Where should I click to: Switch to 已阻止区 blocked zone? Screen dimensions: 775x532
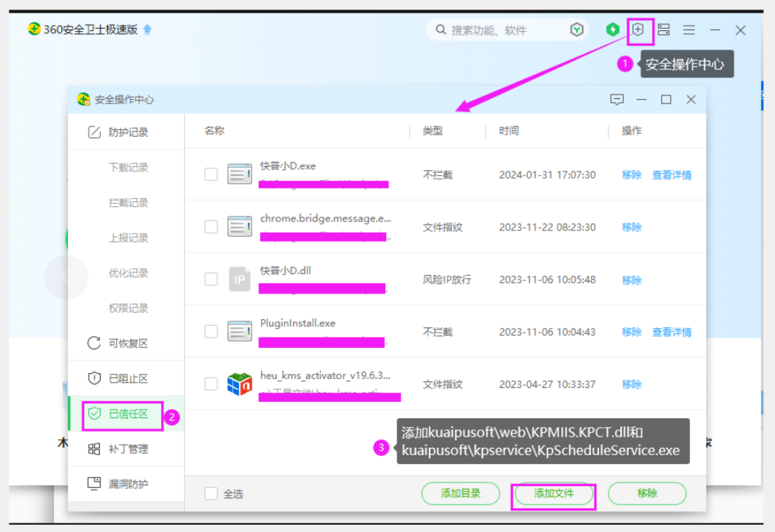point(128,379)
